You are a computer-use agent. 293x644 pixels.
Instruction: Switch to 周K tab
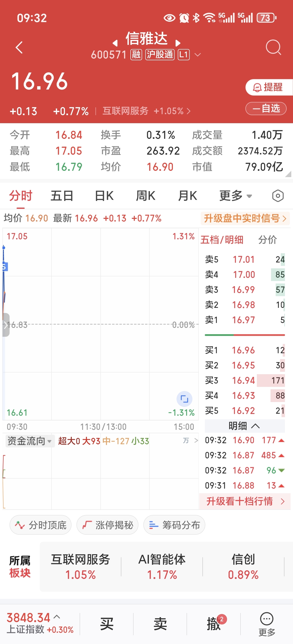(145, 196)
